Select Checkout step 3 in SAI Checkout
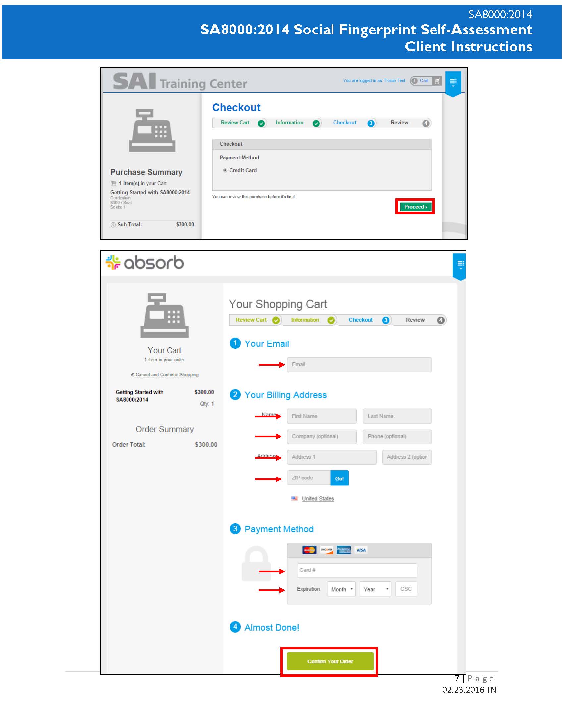 click(349, 123)
